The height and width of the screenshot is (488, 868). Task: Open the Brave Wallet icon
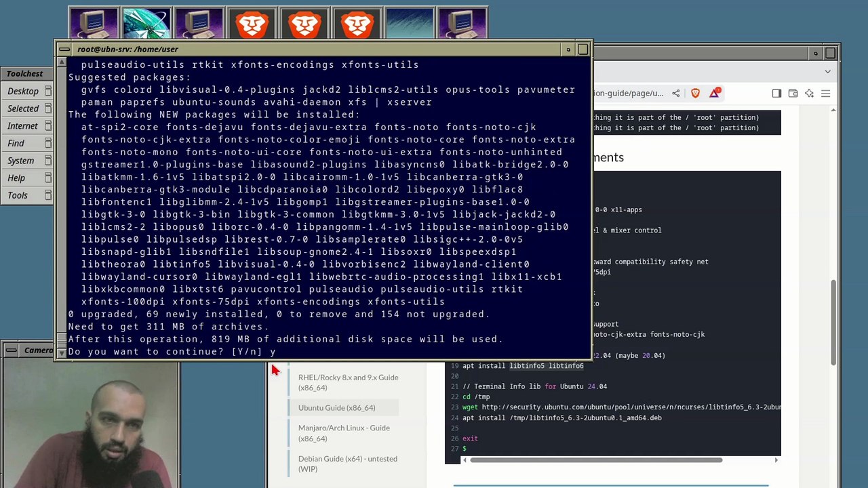click(x=793, y=93)
